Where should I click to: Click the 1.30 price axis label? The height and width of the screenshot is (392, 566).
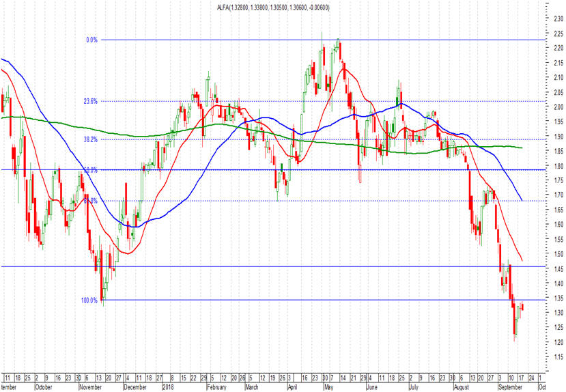558,313
